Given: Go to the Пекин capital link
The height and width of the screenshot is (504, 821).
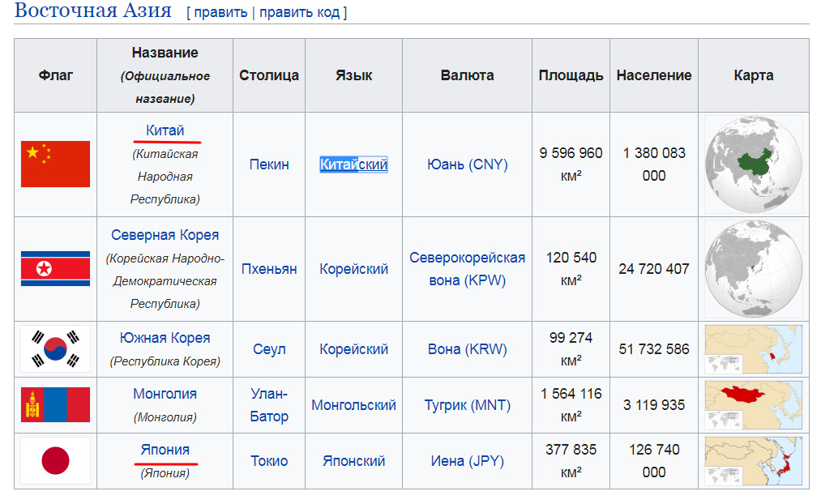Looking at the screenshot, I should coord(269,164).
